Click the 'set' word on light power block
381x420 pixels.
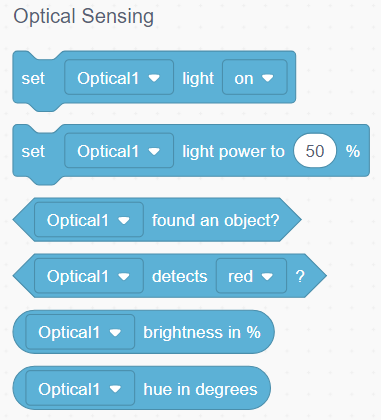point(33,151)
